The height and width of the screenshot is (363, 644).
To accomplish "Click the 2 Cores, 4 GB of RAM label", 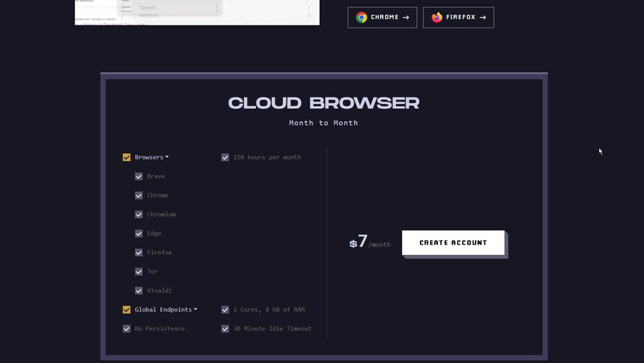I will coord(269,309).
